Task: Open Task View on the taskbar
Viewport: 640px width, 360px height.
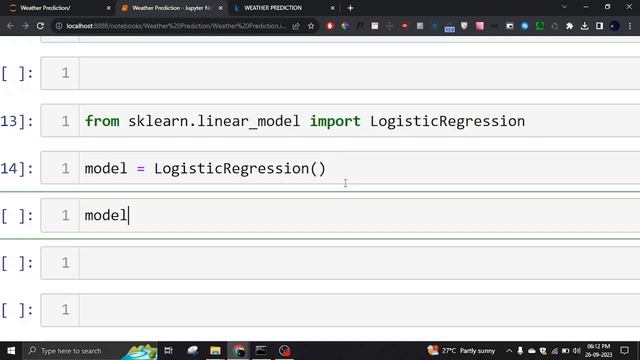Action: pyautogui.click(x=168, y=351)
